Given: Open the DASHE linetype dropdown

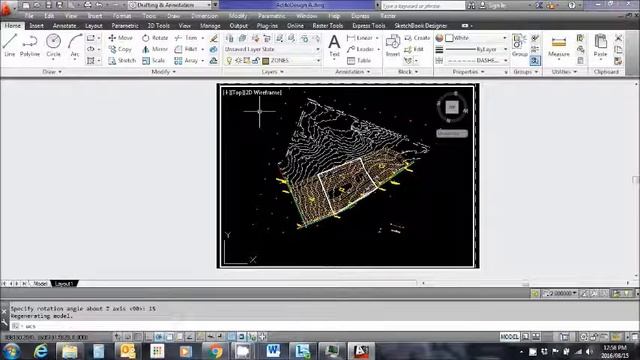Looking at the screenshot, I should coord(476,60).
